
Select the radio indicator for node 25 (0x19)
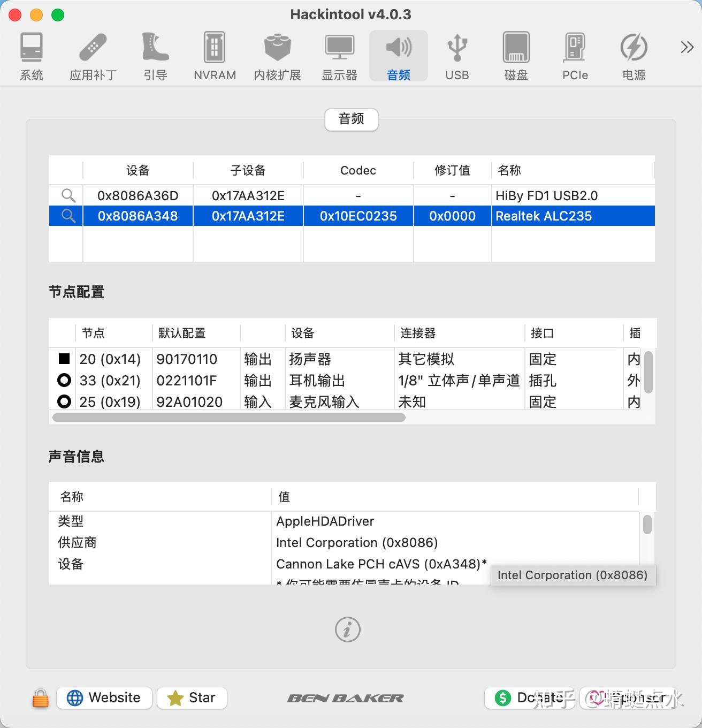click(x=64, y=401)
